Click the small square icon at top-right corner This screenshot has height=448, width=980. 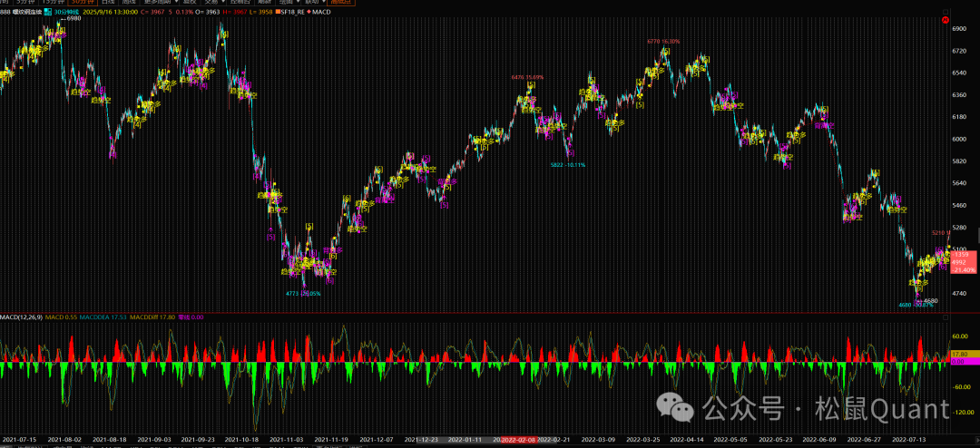pyautogui.click(x=946, y=12)
